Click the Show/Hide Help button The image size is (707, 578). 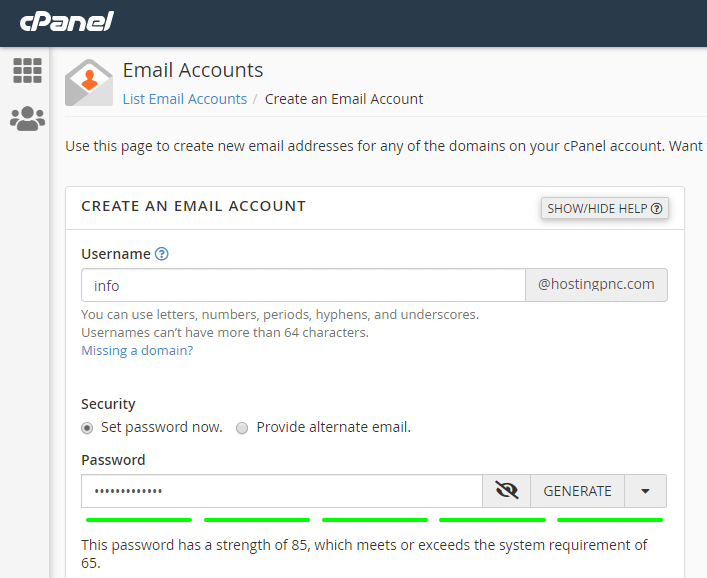pyautogui.click(x=605, y=208)
